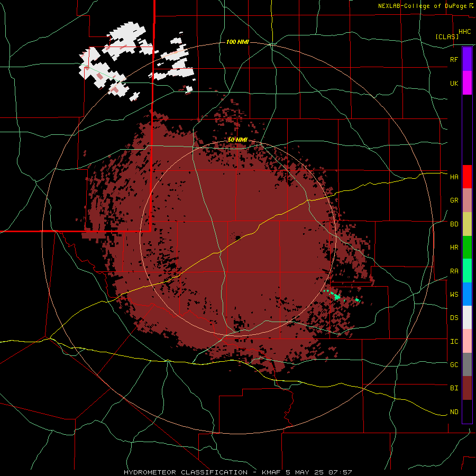Click the RA legend label
The width and height of the screenshot is (476, 476).
454,271
